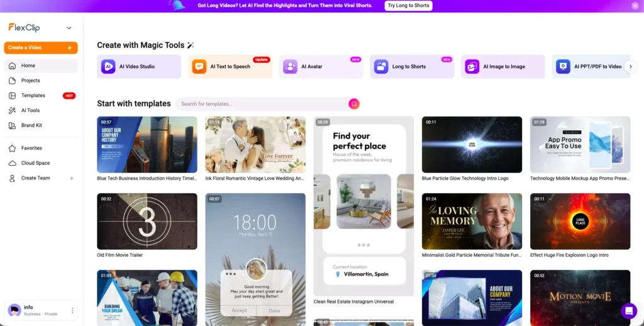644x326 pixels.
Task: Click the AI Tools magic wand icon
Action: pyautogui.click(x=13, y=110)
